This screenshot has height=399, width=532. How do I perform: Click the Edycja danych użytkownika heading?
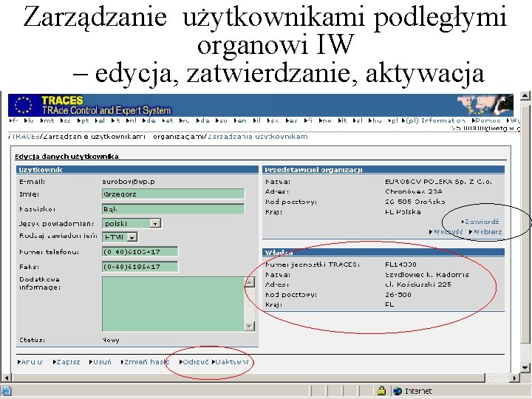(x=66, y=157)
